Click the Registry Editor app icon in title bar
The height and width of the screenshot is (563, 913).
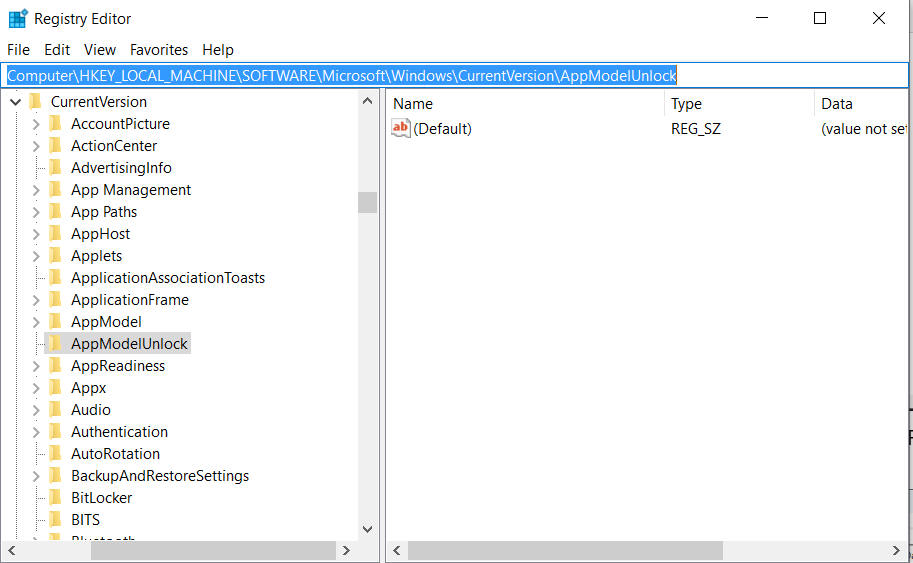click(x=18, y=19)
